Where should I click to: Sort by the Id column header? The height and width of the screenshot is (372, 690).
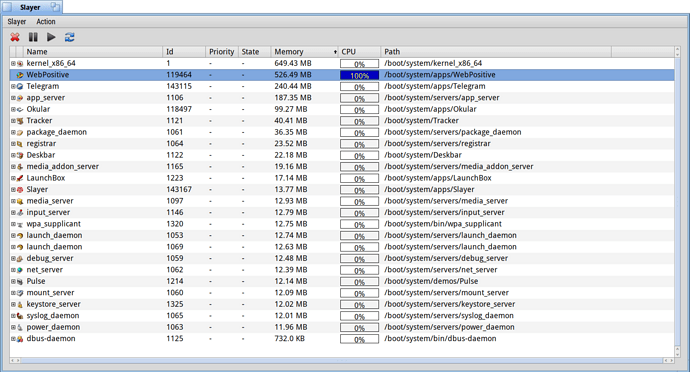click(184, 52)
